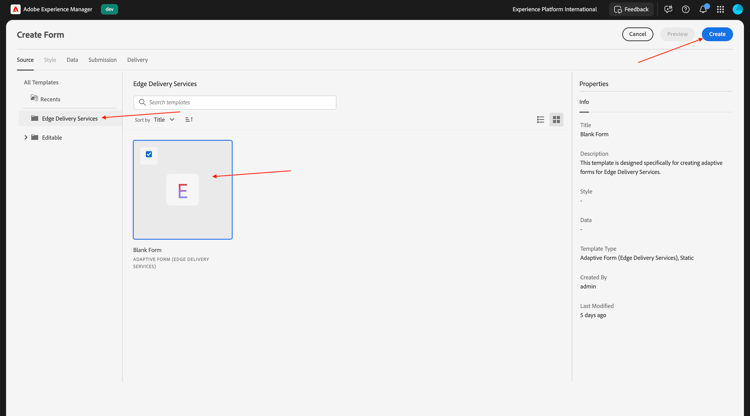Switch to list view
The image size is (750, 416).
[540, 120]
